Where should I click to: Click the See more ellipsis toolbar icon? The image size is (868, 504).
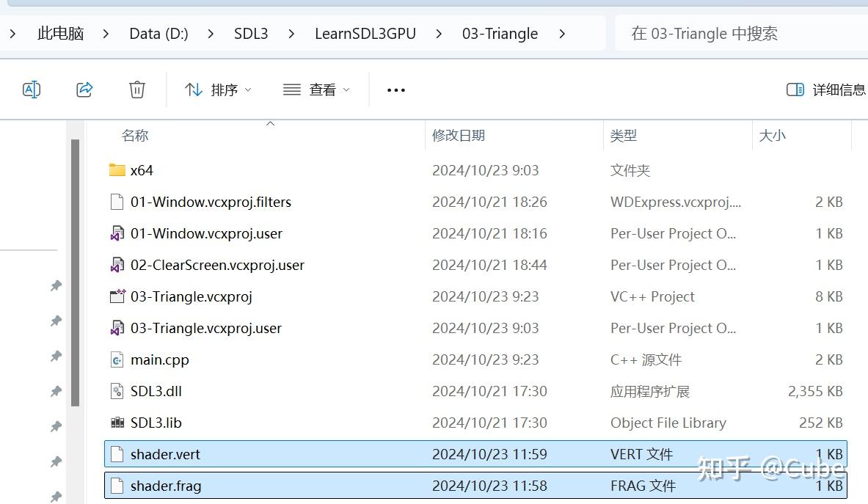coord(395,90)
